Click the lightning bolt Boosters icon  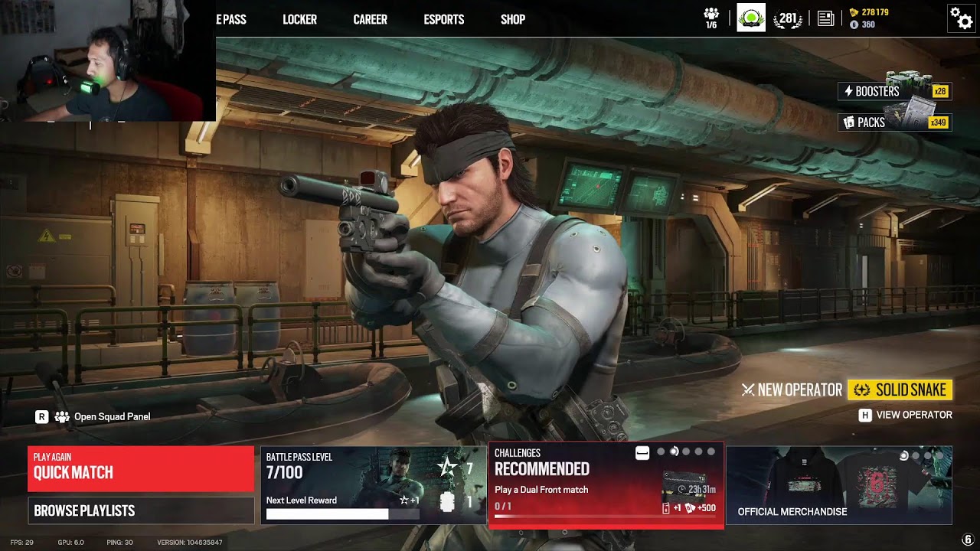pos(848,92)
